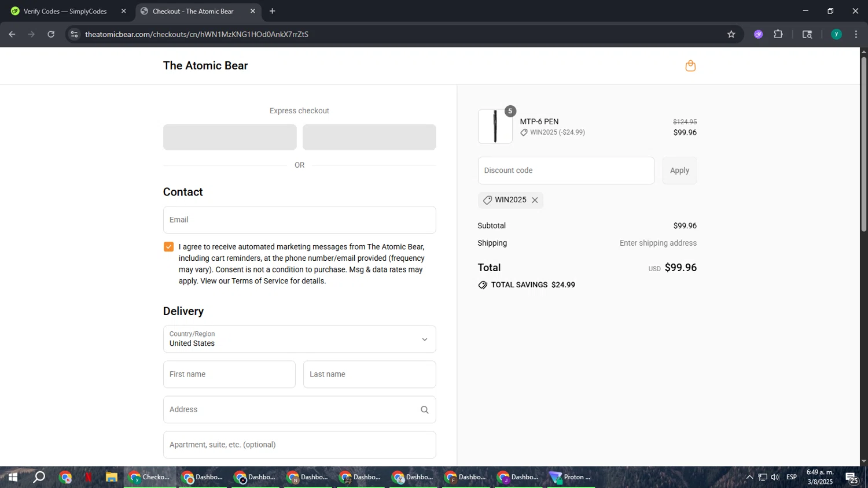Click the Apartment, suite optional field

(299, 445)
